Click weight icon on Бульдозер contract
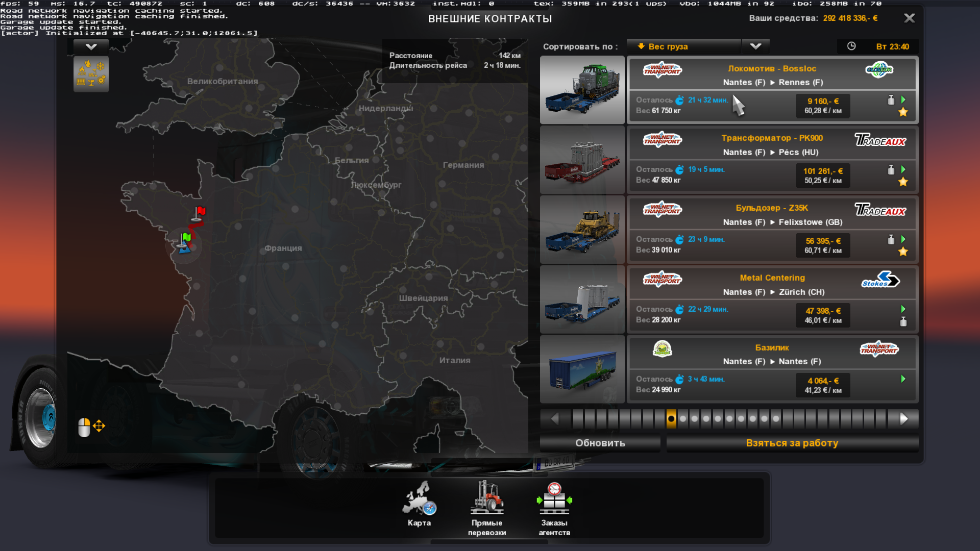980x551 pixels. click(x=891, y=239)
